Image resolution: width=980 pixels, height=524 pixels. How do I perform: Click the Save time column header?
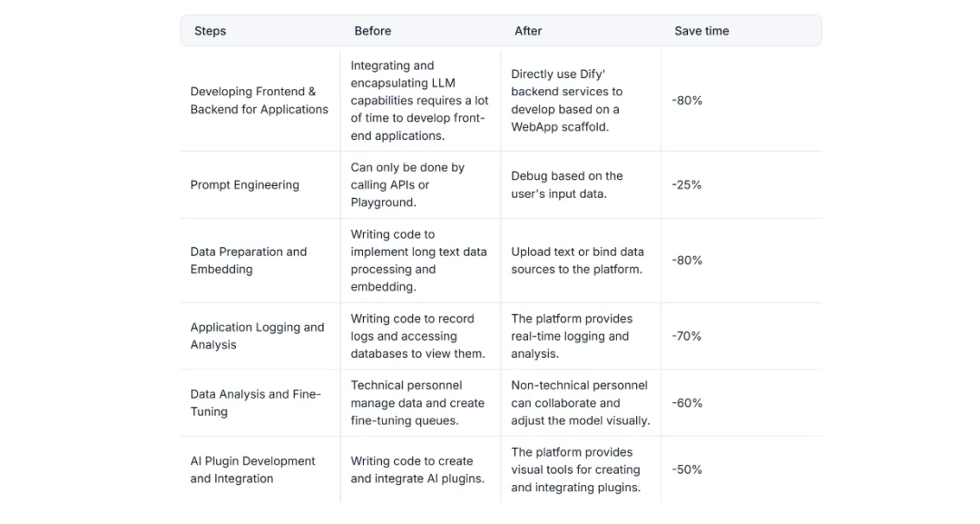(701, 31)
